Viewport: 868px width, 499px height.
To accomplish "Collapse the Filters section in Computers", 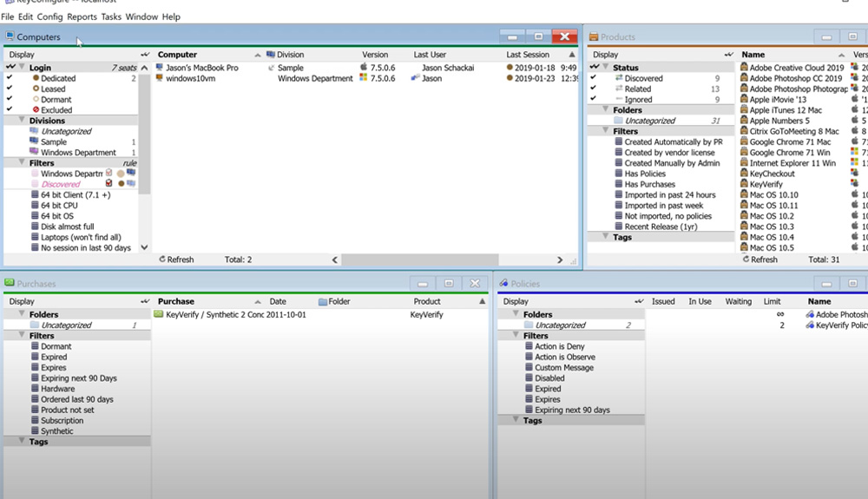I will click(23, 162).
